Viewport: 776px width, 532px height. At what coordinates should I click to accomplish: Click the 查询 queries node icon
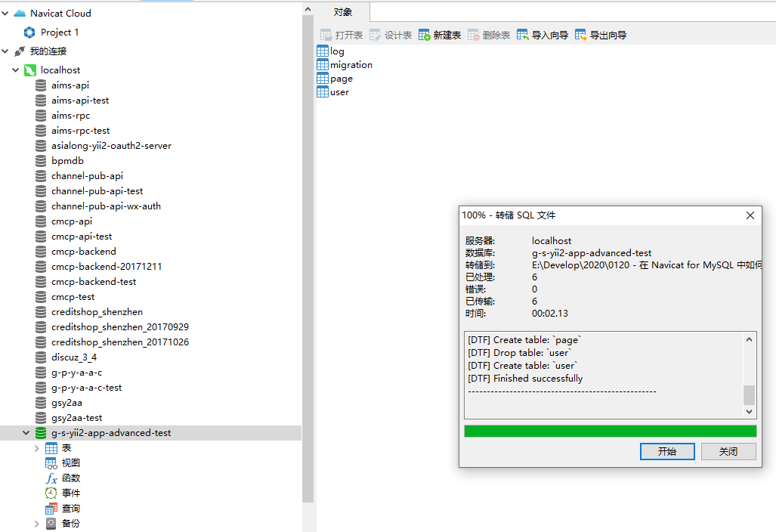pos(51,509)
